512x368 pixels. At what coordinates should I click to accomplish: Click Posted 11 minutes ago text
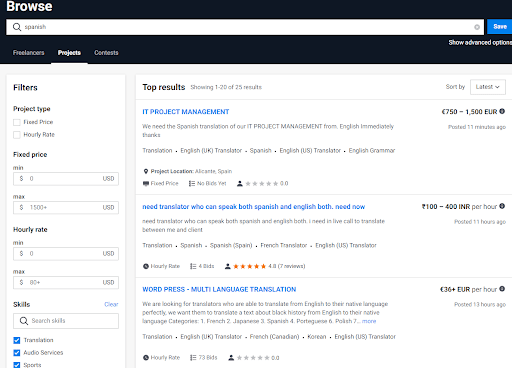[x=477, y=127]
